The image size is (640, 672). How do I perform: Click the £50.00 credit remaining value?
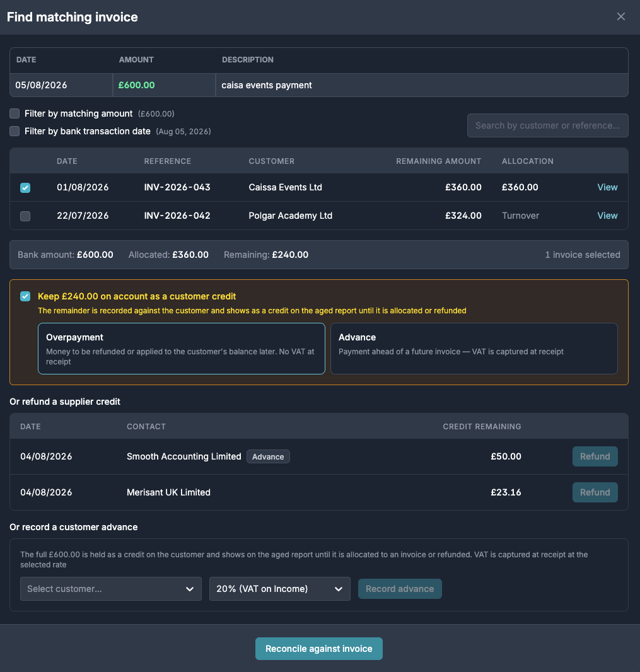click(x=506, y=456)
